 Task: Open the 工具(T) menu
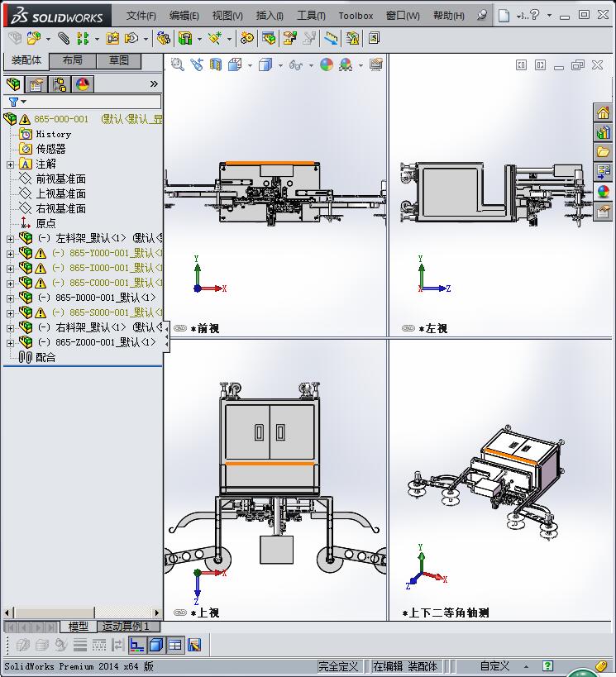311,16
